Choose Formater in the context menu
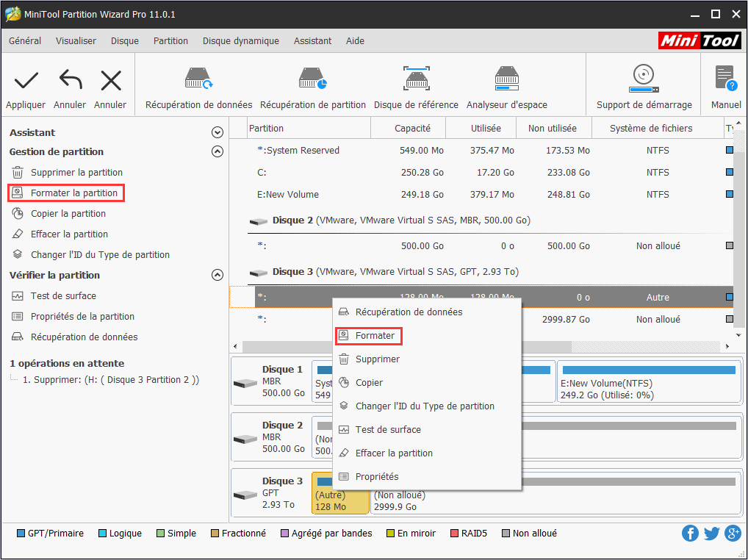 [375, 336]
